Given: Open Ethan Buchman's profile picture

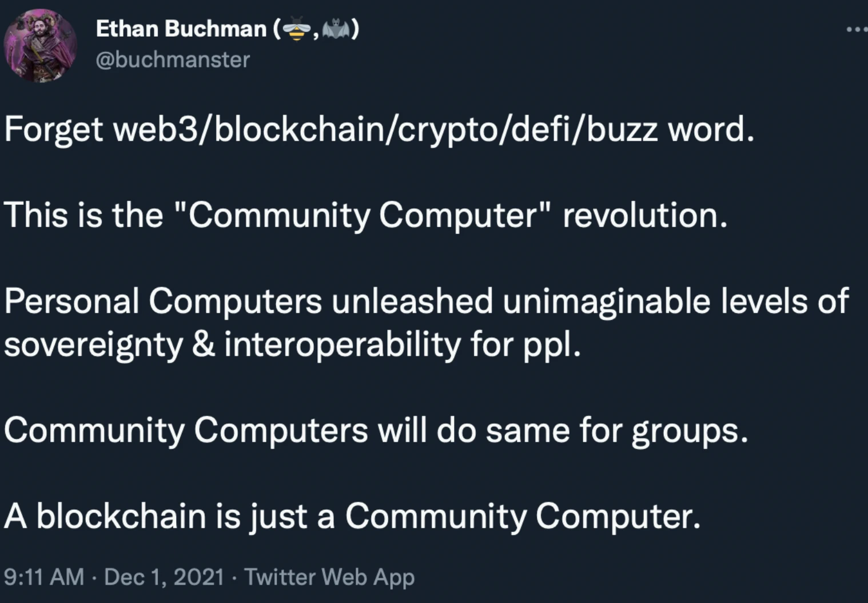Looking at the screenshot, I should coord(41,45).
